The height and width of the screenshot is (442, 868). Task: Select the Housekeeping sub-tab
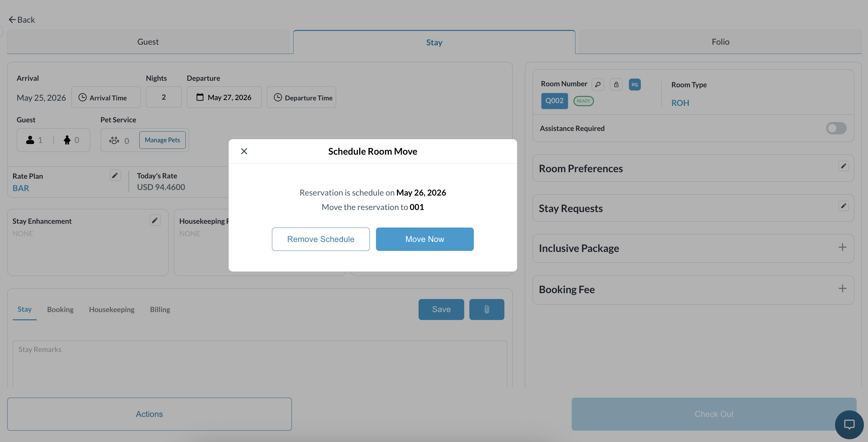tap(112, 309)
